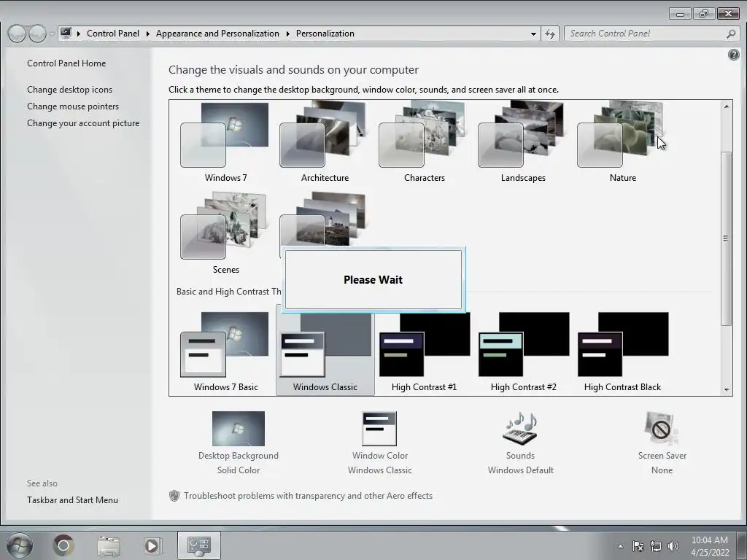Open Action Center flag tray icon
Screen dimensions: 747x560
638,546
